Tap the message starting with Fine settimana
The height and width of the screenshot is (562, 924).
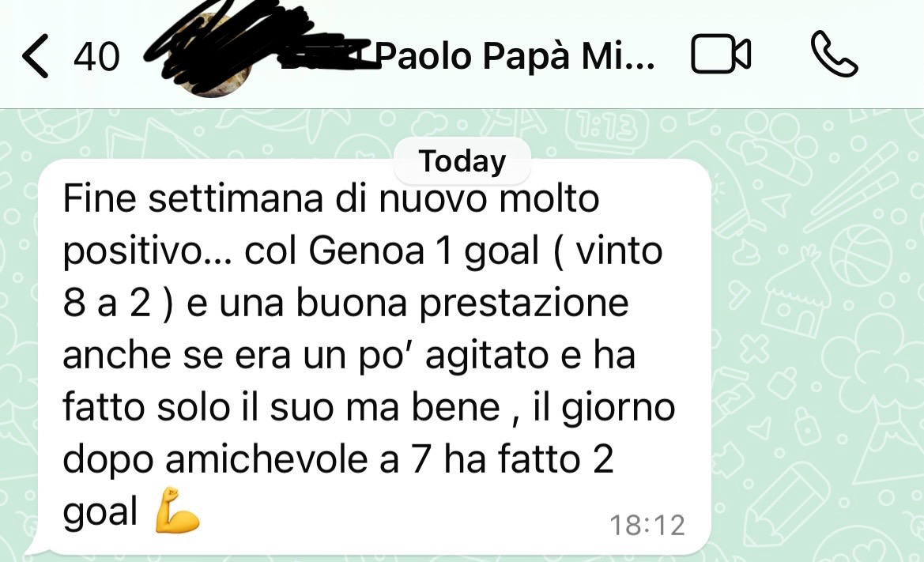coord(374,357)
